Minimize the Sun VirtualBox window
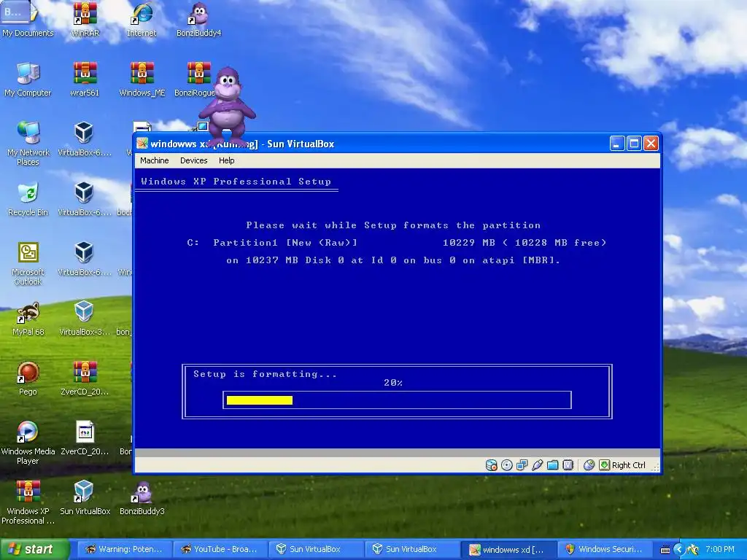This screenshot has height=560, width=747. (x=617, y=144)
